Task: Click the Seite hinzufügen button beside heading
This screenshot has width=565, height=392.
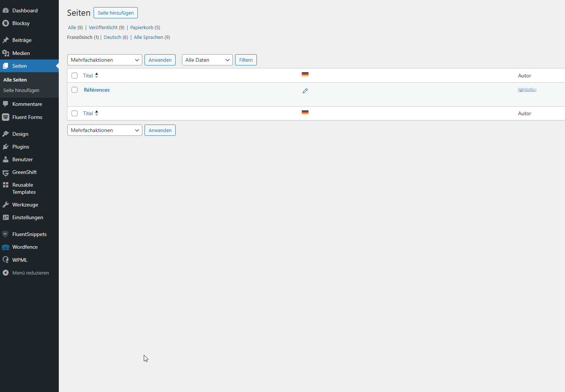Action: 116,13
